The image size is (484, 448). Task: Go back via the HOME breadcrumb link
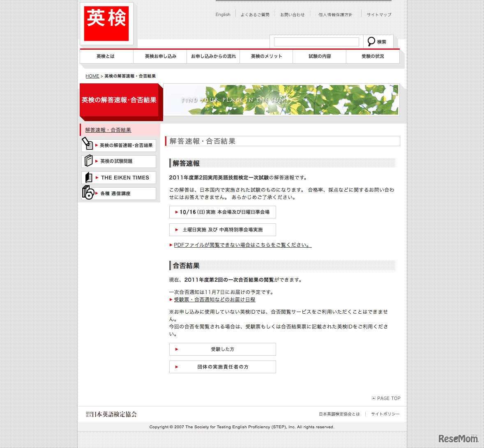92,76
